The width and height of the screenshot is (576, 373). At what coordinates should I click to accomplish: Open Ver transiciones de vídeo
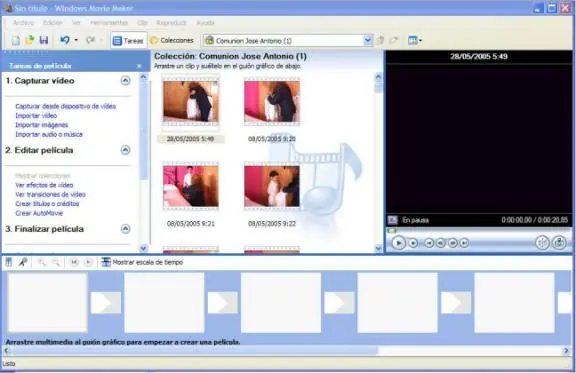point(50,194)
